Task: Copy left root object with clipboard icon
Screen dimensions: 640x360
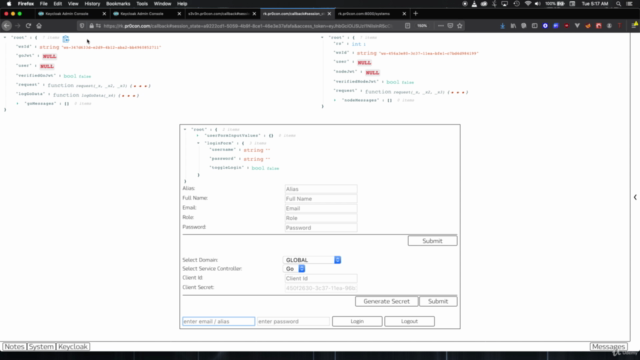Action: [x=66, y=39]
